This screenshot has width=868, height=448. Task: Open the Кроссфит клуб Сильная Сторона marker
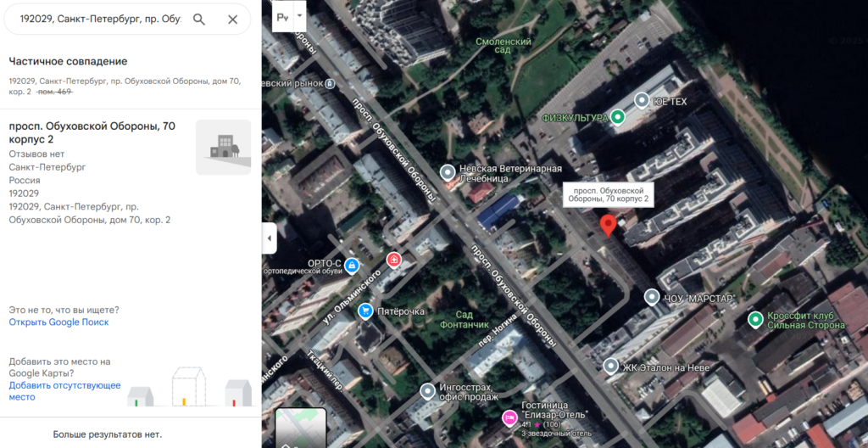[x=755, y=320]
